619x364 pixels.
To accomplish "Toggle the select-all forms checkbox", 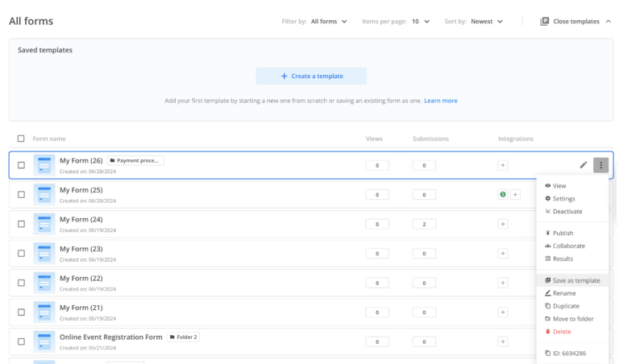I will coord(21,139).
